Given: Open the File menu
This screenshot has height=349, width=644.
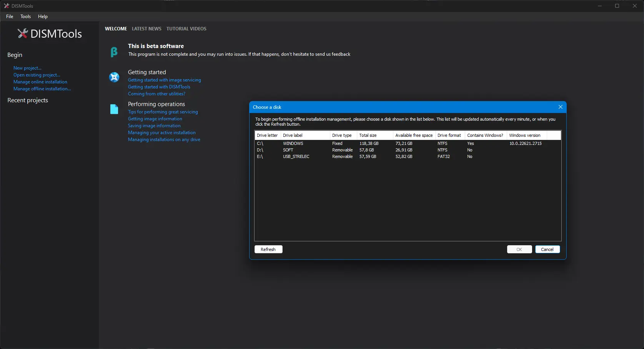Looking at the screenshot, I should pos(10,17).
